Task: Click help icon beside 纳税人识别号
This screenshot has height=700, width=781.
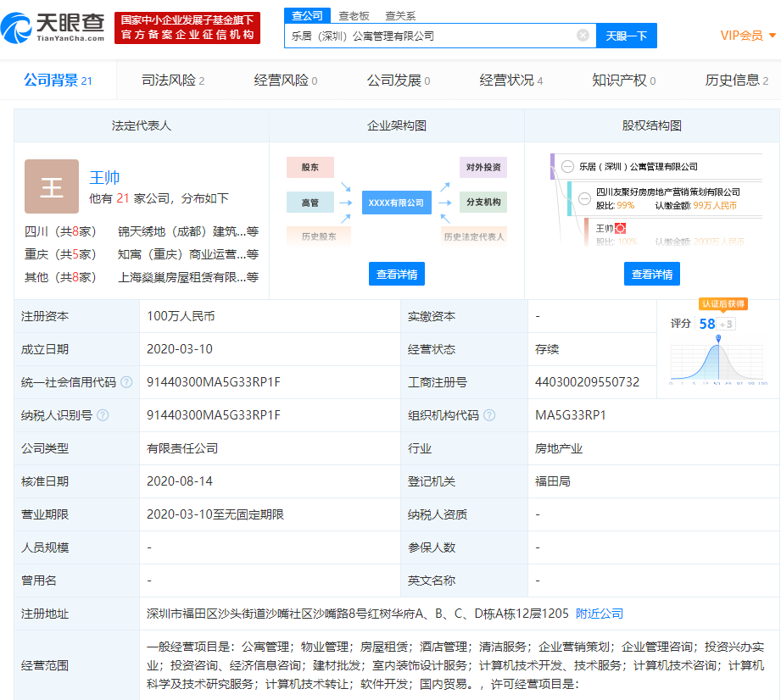Action: tap(103, 415)
